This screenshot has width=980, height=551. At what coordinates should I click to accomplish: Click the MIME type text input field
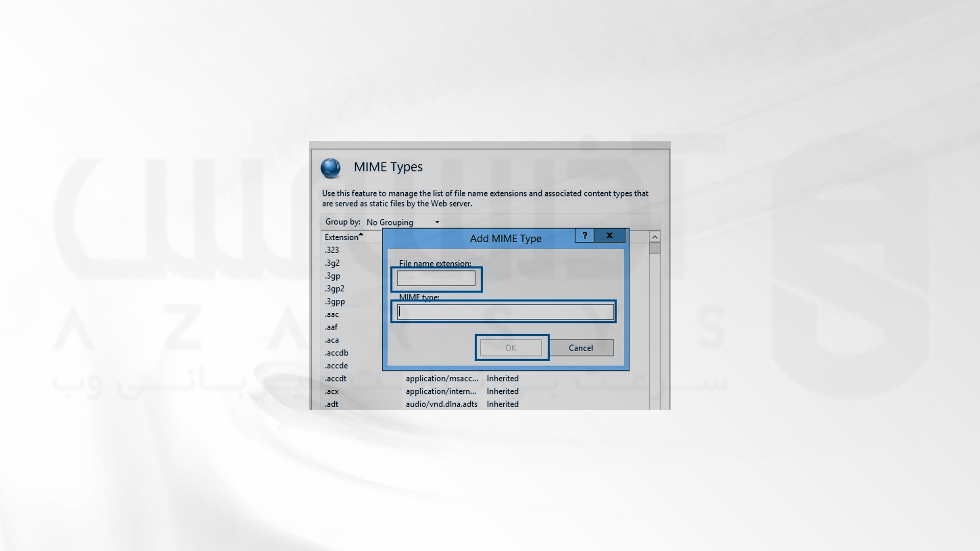[x=504, y=312]
